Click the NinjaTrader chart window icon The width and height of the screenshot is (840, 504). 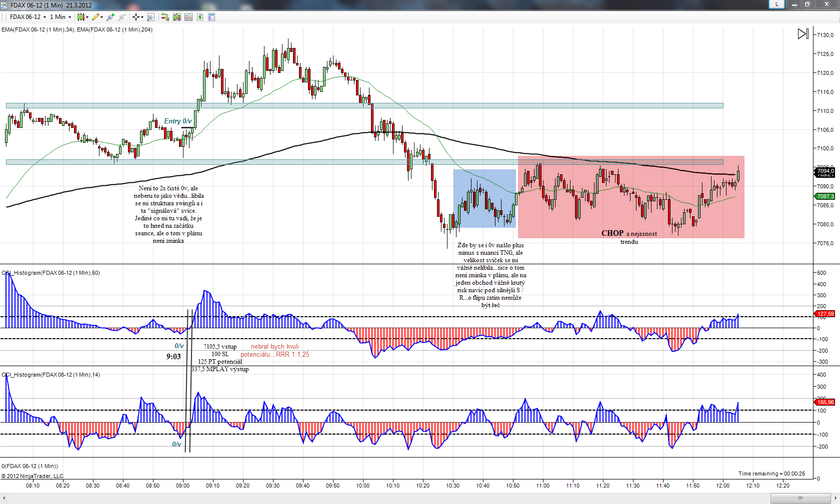[x=4, y=5]
